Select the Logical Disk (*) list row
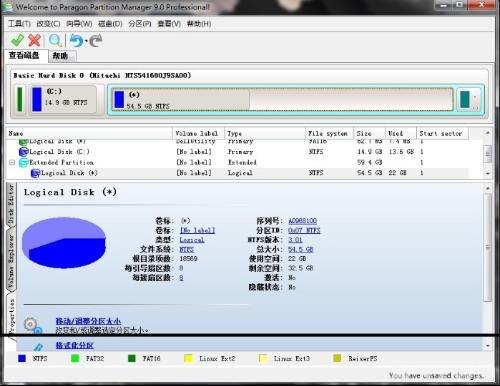The width and height of the screenshot is (500, 386). pos(238,173)
